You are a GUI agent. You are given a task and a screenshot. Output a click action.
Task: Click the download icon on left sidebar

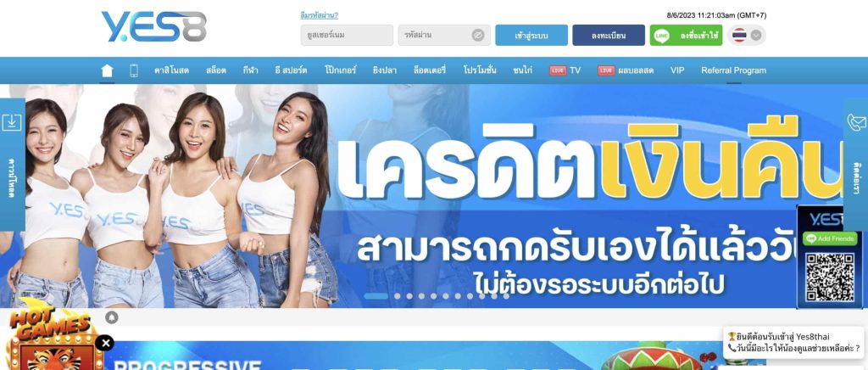click(12, 122)
